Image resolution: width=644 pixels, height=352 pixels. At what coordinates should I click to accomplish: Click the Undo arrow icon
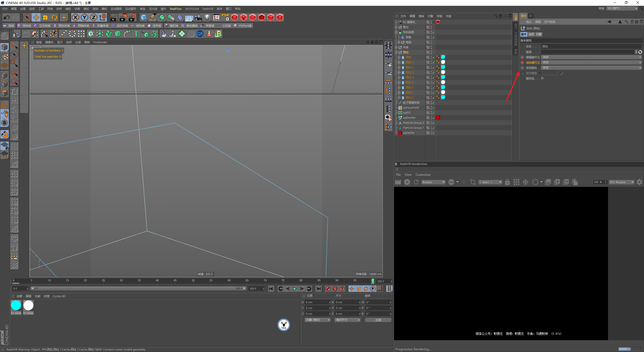[7, 17]
